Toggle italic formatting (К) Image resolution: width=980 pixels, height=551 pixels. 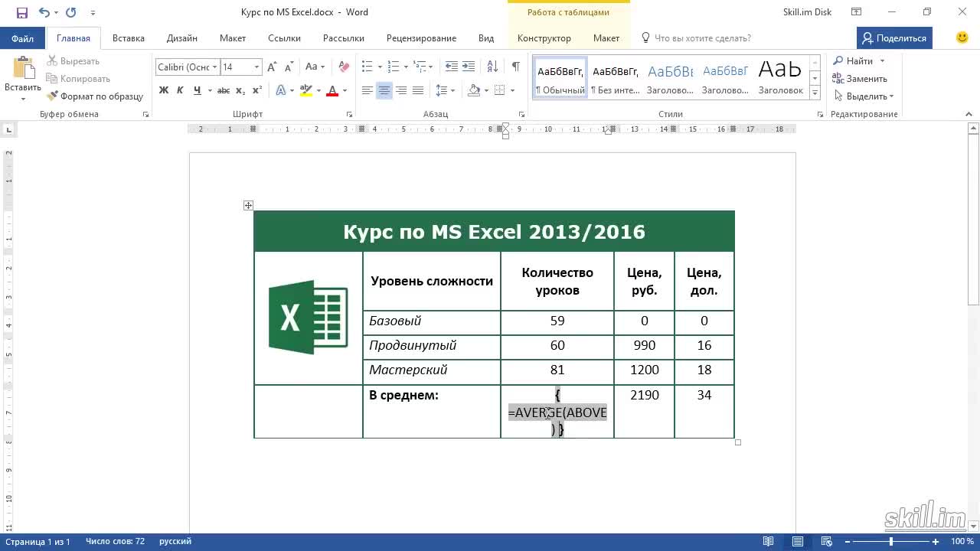coord(180,90)
